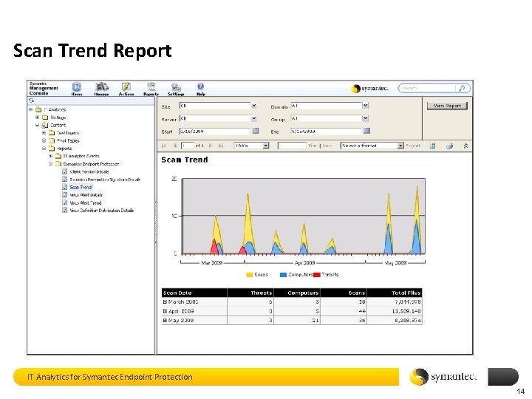Click the report refresh icon in viewer toolbar
This screenshot has width=532, height=399.
(x=432, y=146)
